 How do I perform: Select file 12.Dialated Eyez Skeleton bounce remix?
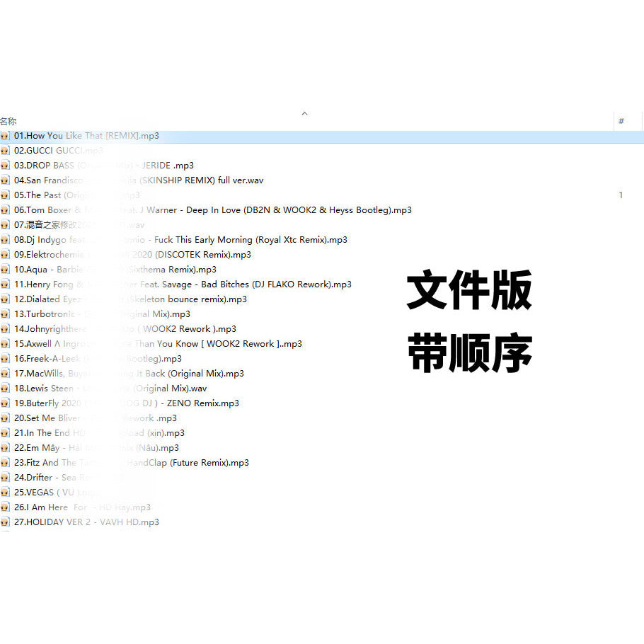coord(131,299)
